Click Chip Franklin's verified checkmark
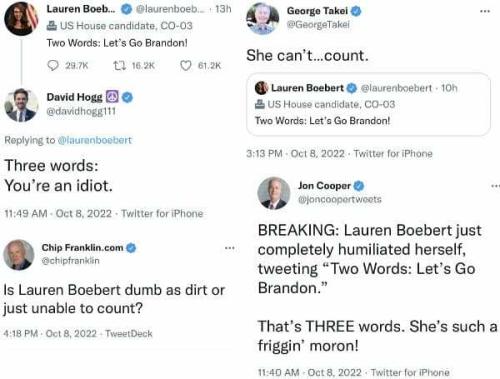 click(131, 248)
